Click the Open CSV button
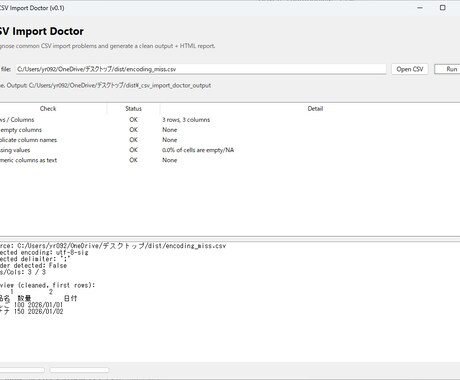This screenshot has height=380, width=460. (410, 69)
